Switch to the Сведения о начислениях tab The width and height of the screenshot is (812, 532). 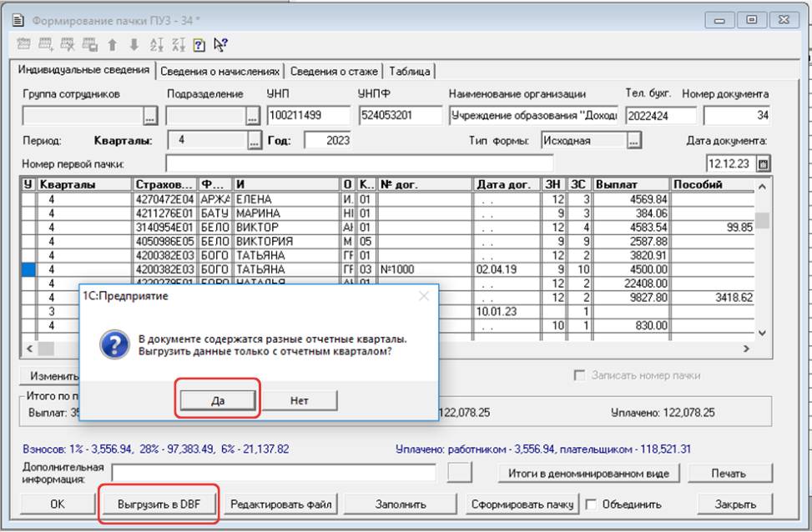coord(220,71)
